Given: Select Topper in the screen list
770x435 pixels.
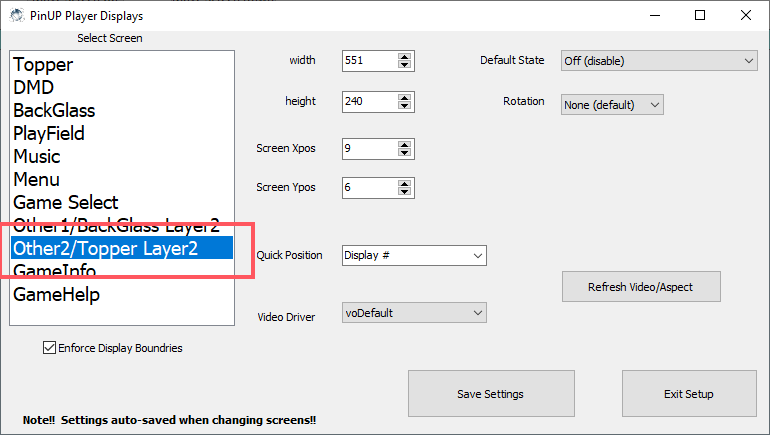Looking at the screenshot, I should coord(43,65).
